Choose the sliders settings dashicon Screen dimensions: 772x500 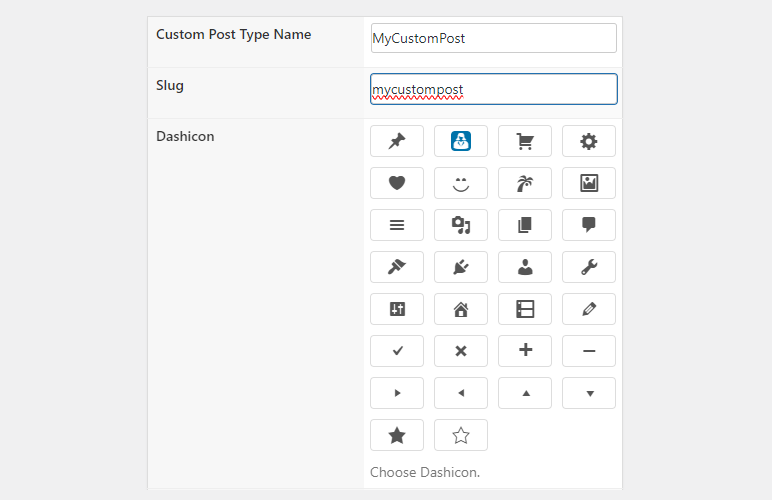coord(397,309)
